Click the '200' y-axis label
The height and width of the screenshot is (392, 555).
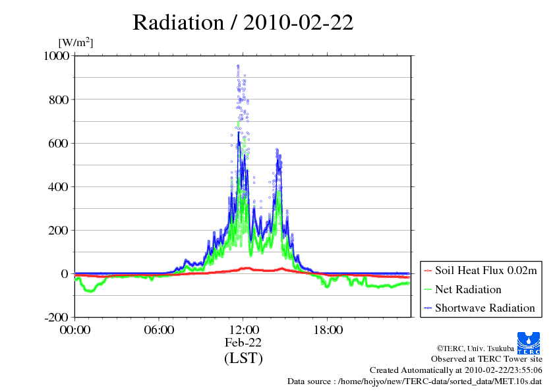point(59,231)
